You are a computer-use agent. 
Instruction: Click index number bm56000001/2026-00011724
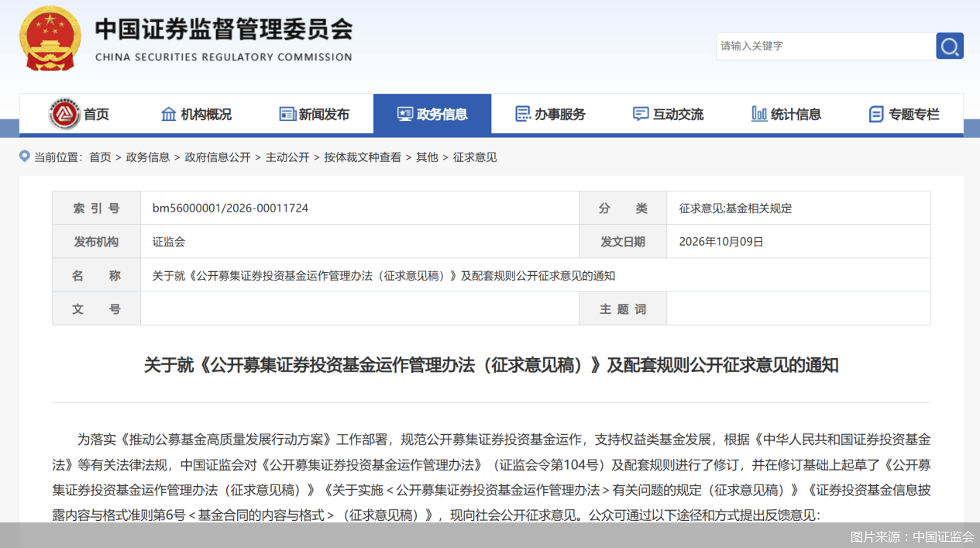tap(230, 209)
